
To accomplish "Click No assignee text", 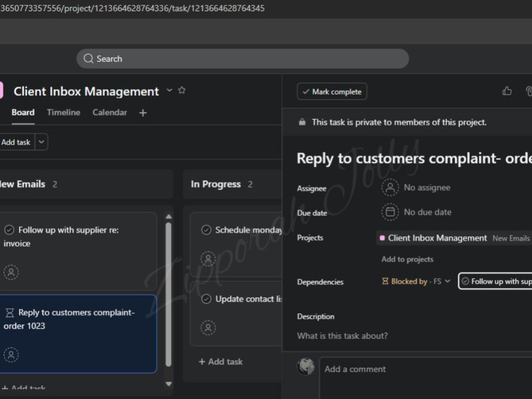I will (x=427, y=187).
